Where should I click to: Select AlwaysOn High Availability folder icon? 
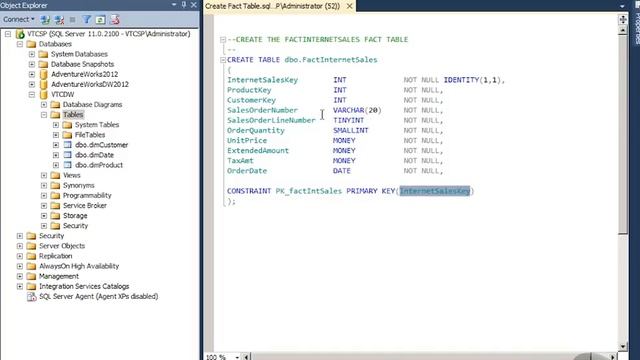point(31,266)
